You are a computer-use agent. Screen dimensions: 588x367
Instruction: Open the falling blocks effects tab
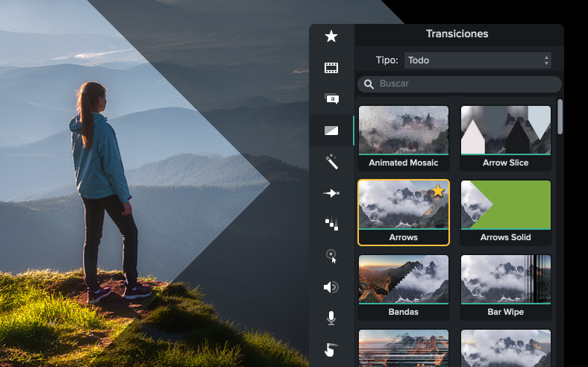coord(331,224)
